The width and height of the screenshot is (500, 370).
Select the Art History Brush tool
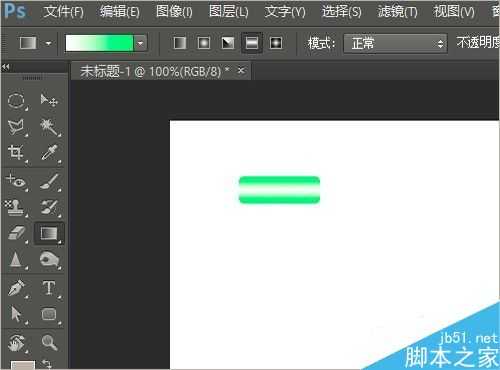(x=49, y=207)
